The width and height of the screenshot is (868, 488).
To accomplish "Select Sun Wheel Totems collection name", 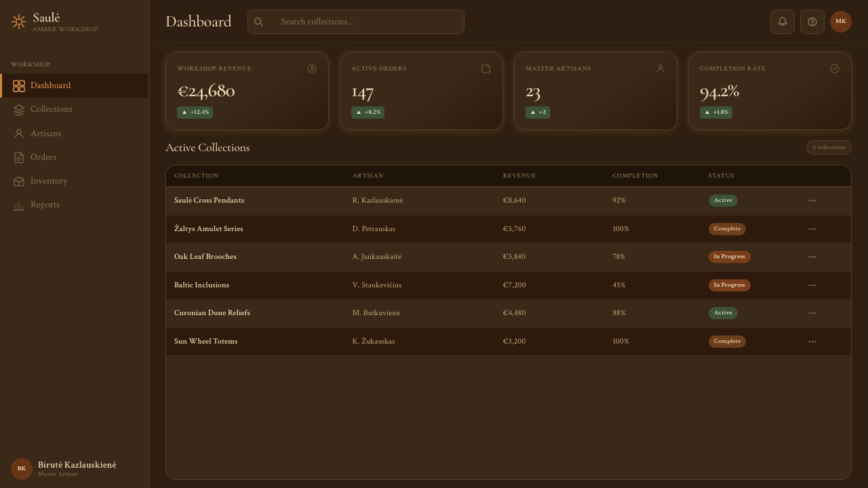I will 205,342.
